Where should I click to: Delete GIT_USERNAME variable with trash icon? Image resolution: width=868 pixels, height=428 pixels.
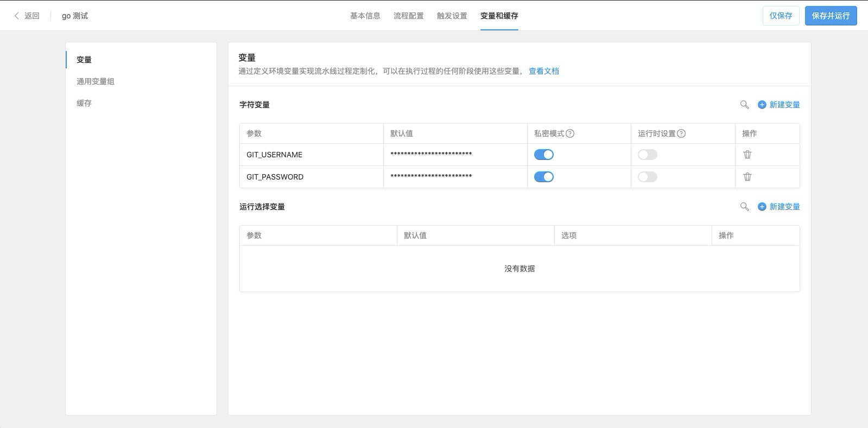point(747,155)
